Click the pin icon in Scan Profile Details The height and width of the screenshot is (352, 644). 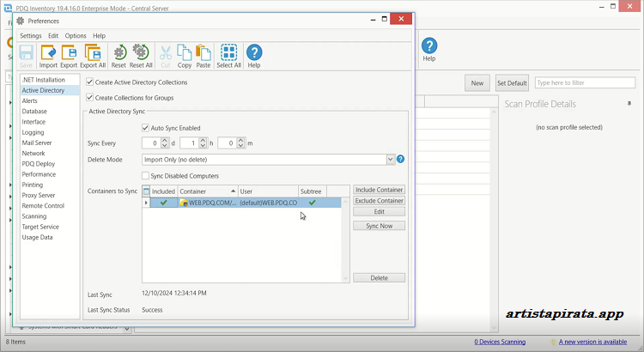(629, 104)
